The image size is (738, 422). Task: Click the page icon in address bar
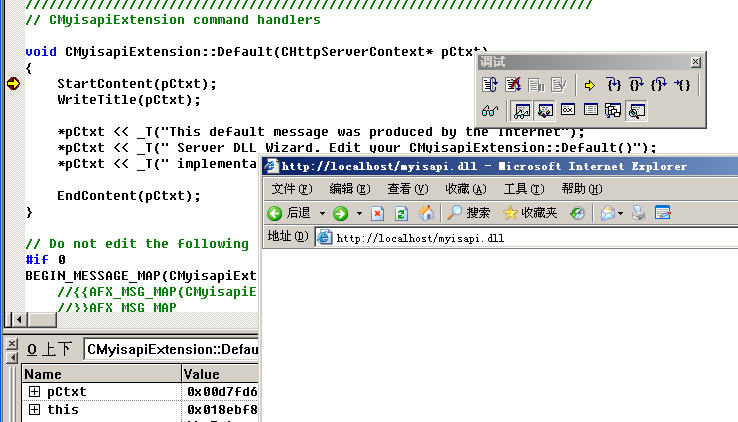(x=324, y=238)
